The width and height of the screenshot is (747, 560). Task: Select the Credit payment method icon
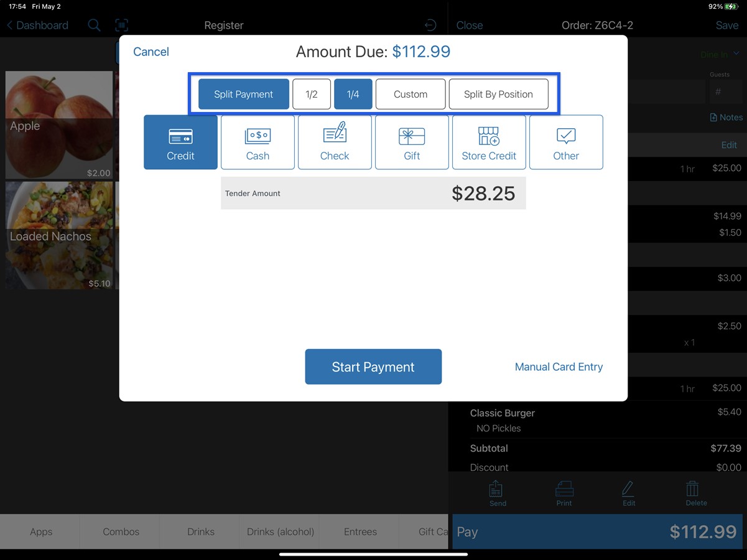180,142
